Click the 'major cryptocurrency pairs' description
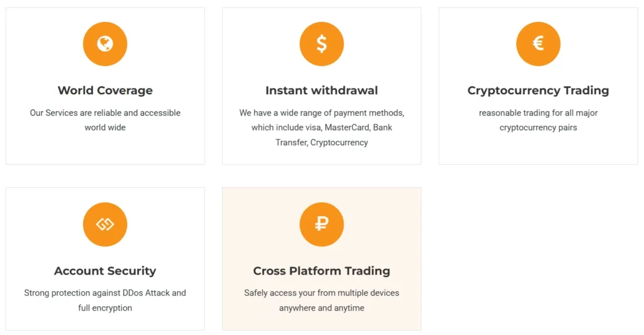Viewport: 644px width, 335px height. [538, 120]
